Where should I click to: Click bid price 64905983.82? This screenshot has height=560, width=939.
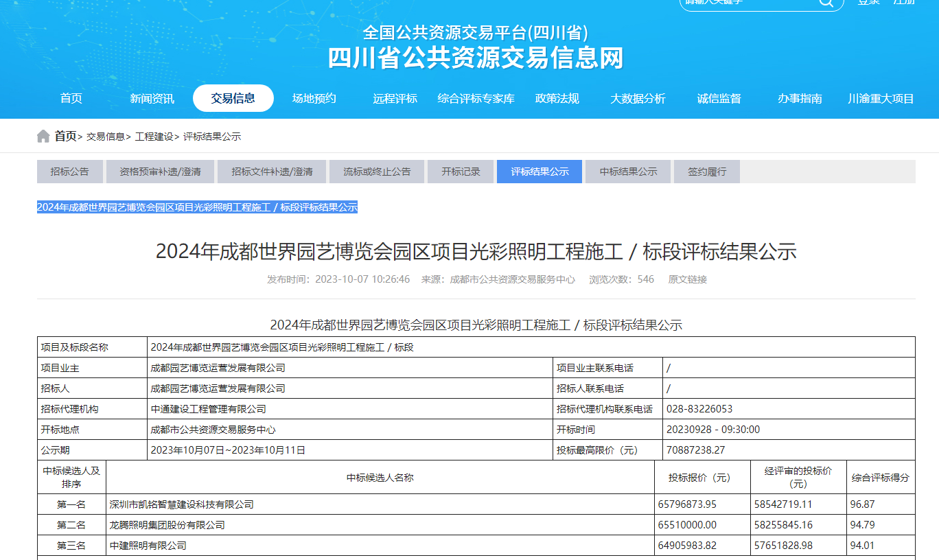[x=687, y=546]
